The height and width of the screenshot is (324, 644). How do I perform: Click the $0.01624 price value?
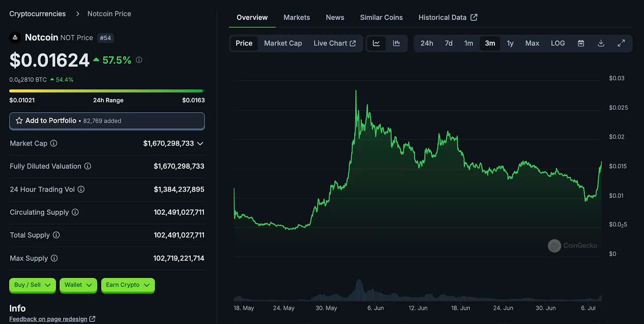click(50, 60)
